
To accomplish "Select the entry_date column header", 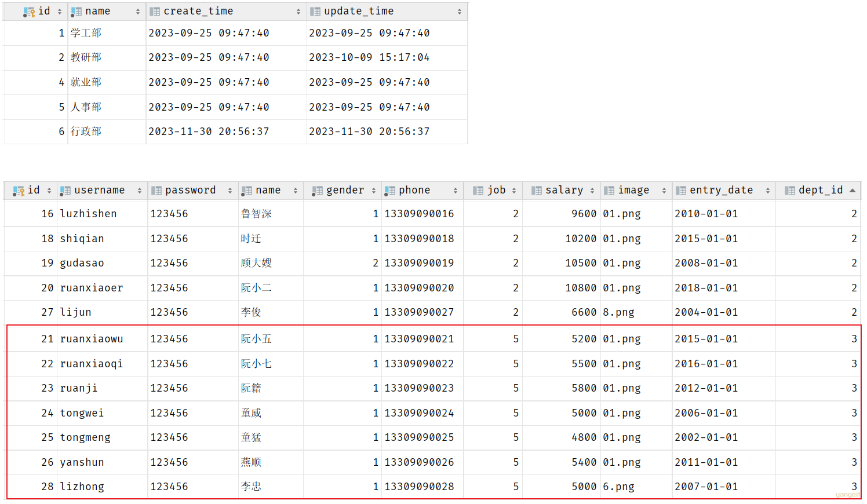I will tap(723, 191).
